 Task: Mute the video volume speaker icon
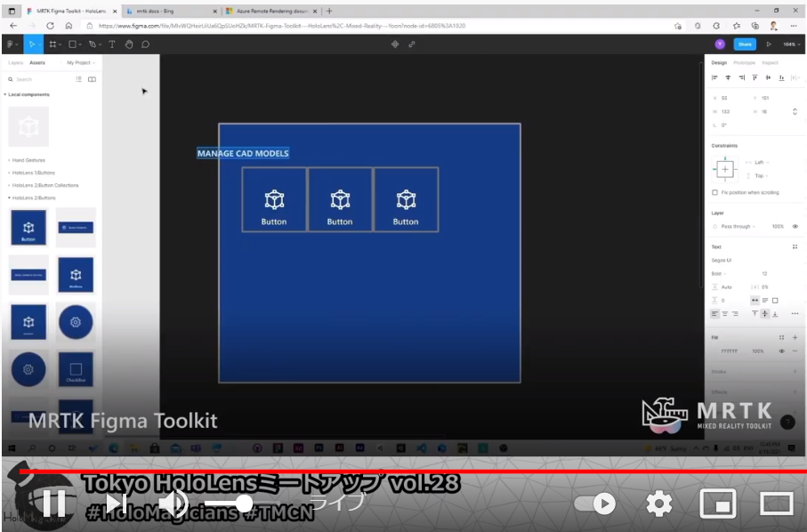pyautogui.click(x=174, y=504)
